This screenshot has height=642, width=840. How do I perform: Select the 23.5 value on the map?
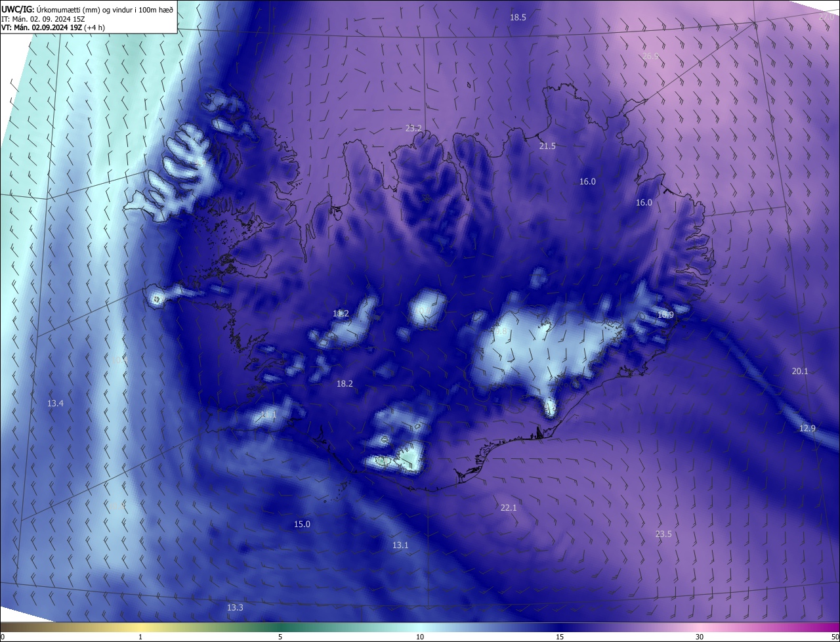pyautogui.click(x=663, y=534)
